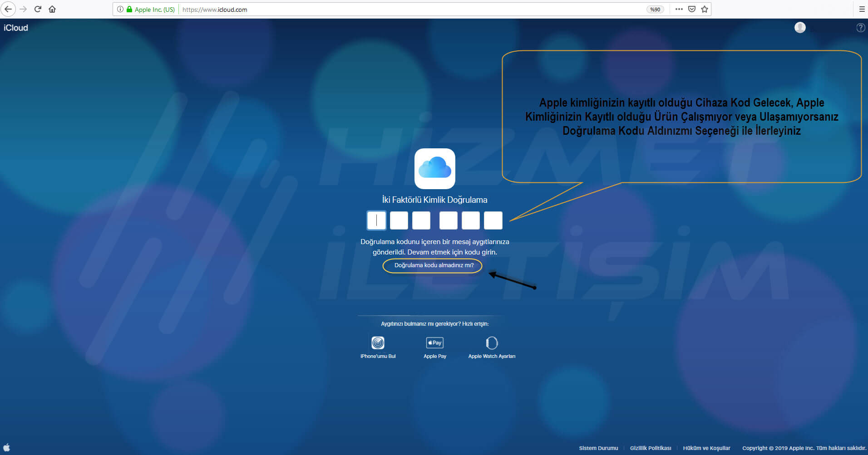
Task: Click 'İki Faktörlü Kimlik Doğrulama' heading
Action: (x=434, y=200)
